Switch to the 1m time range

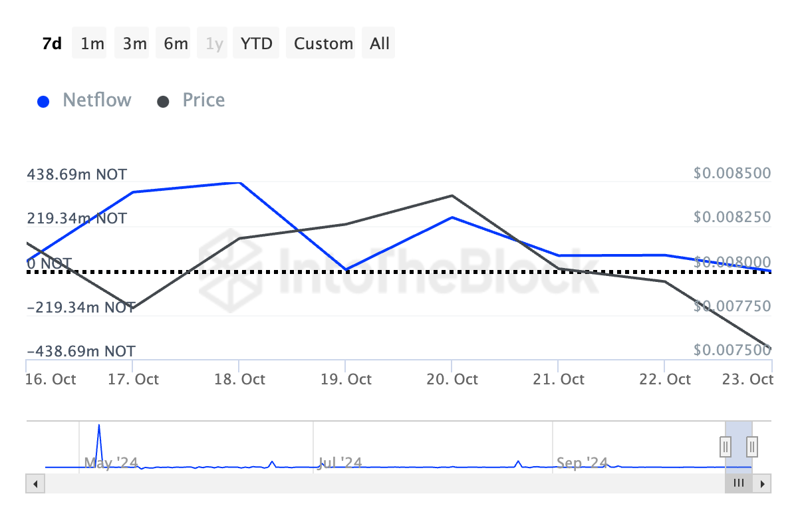pyautogui.click(x=92, y=44)
